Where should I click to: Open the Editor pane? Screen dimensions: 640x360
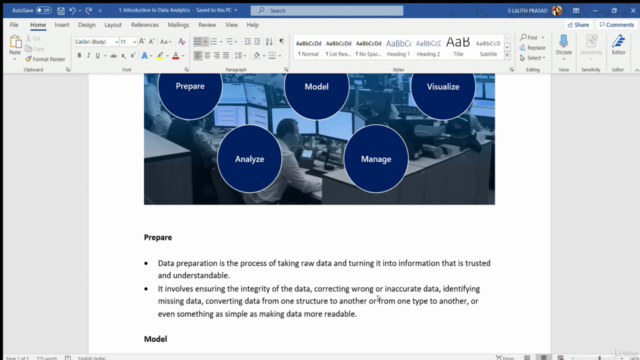[x=618, y=45]
